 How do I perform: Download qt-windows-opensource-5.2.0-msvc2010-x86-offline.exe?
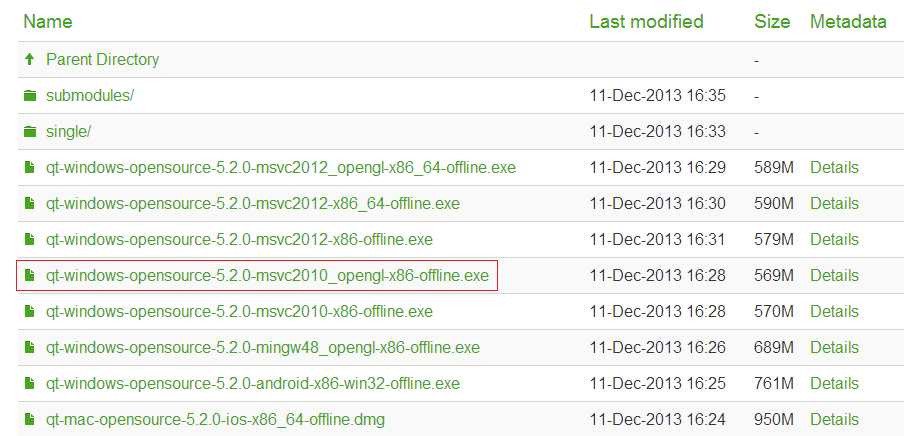pyautogui.click(x=239, y=312)
